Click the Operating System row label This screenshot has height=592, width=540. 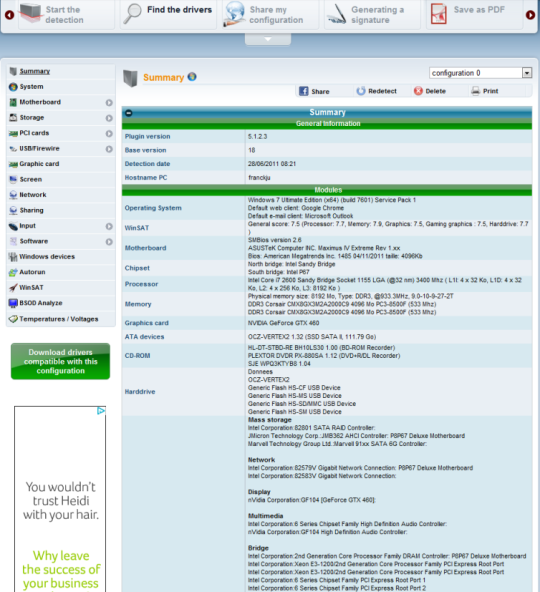click(153, 208)
